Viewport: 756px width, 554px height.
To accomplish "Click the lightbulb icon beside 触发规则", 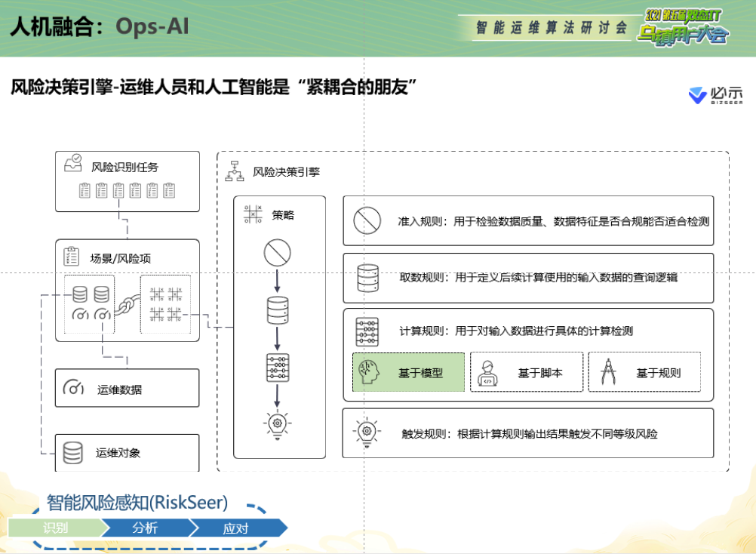I will [x=367, y=432].
